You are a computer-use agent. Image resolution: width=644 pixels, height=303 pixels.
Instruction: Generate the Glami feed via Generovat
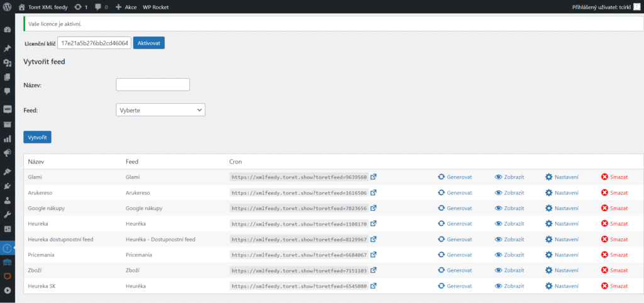[x=455, y=177]
